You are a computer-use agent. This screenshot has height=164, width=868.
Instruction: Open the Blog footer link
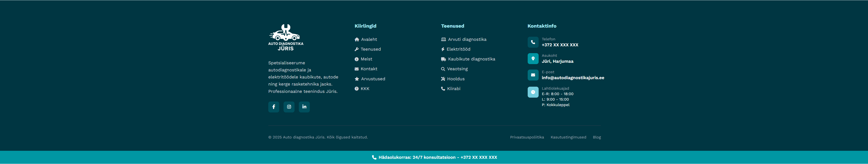597,137
